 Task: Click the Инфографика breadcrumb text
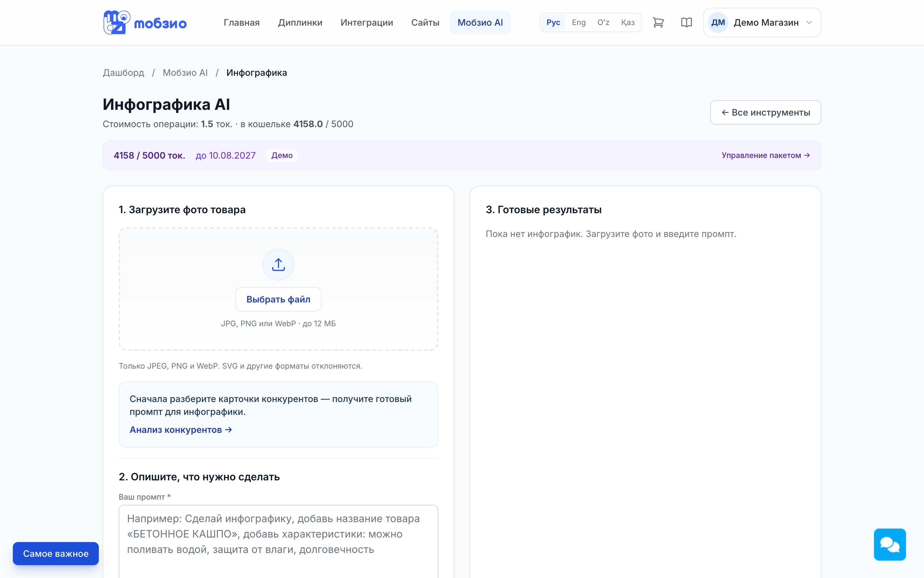[x=257, y=73]
